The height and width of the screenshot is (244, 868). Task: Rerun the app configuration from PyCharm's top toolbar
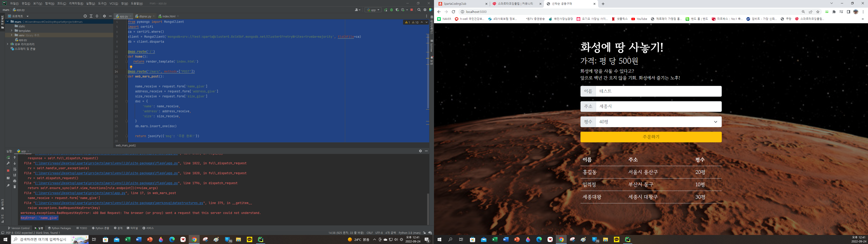coord(386,10)
